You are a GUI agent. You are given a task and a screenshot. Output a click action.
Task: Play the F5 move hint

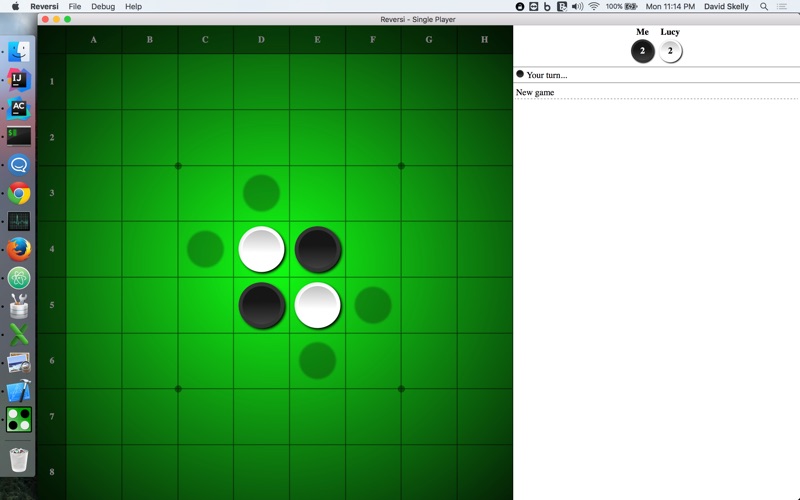(x=373, y=305)
